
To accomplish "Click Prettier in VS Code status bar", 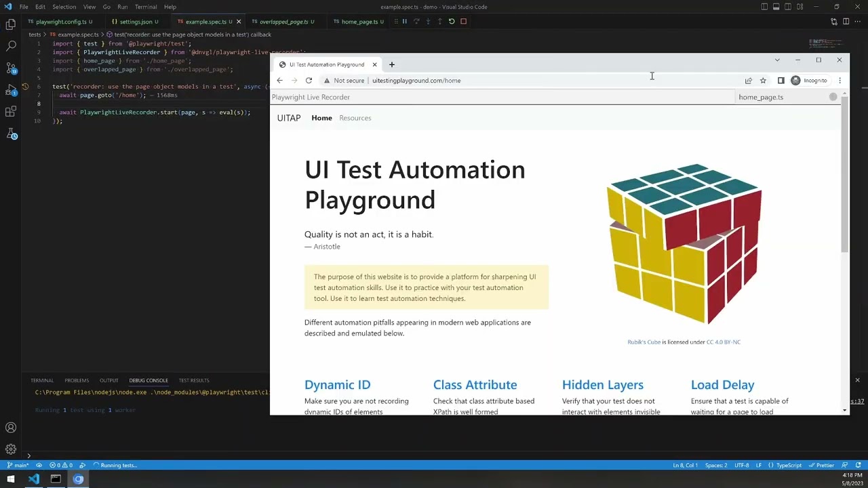I will tap(821, 465).
